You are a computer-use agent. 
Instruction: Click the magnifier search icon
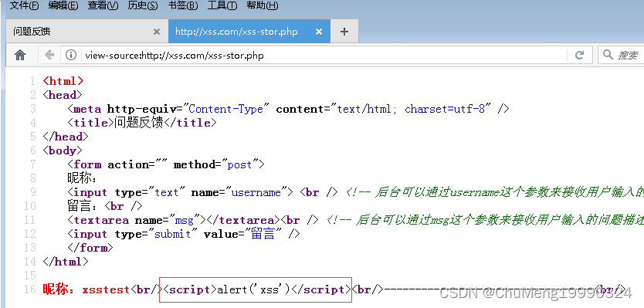608,55
